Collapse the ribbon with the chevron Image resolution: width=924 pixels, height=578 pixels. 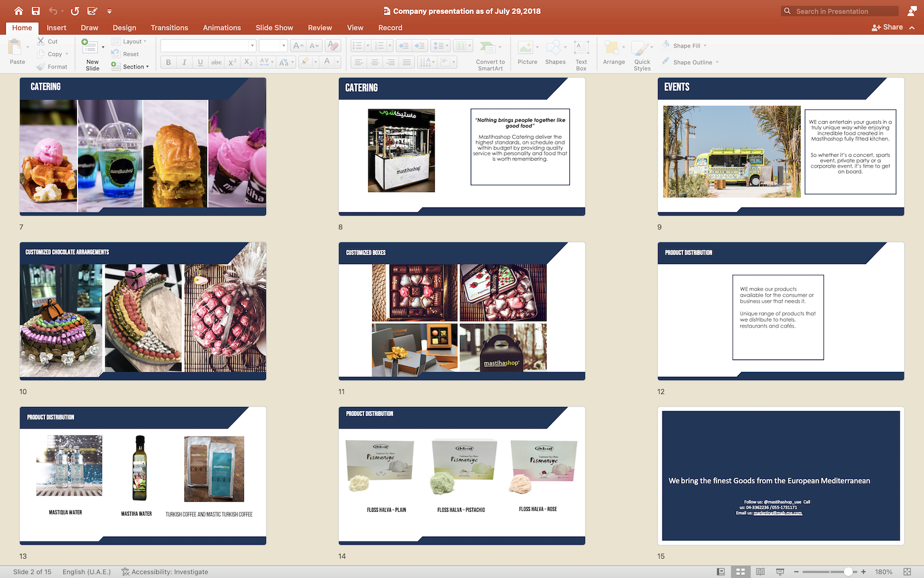click(x=912, y=27)
